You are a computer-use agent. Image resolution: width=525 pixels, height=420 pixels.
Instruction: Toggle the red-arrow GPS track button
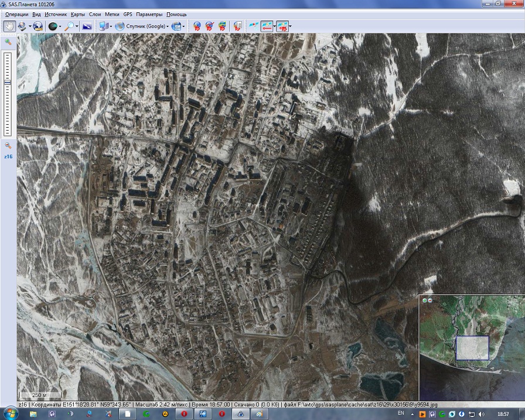pyautogui.click(x=267, y=26)
